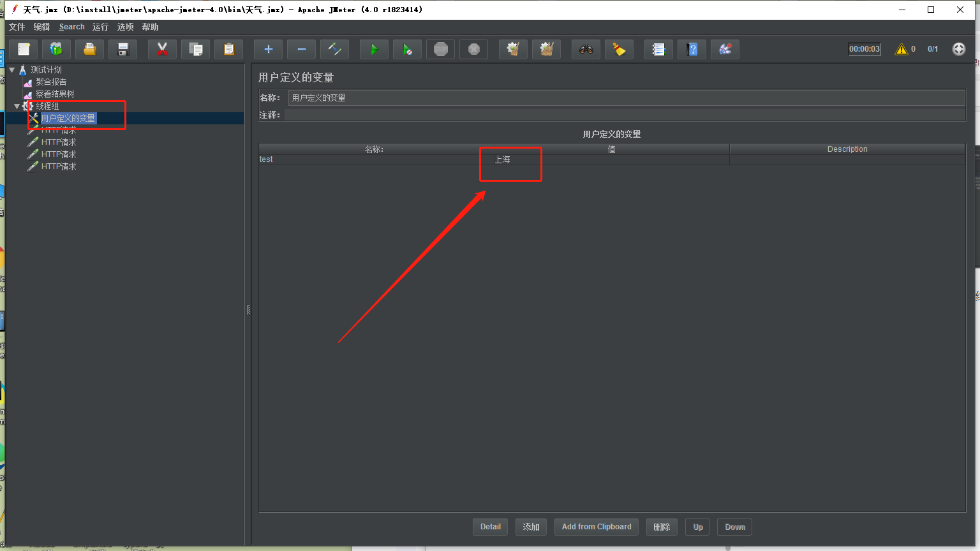Click the empty Description cell of test row

(847, 159)
